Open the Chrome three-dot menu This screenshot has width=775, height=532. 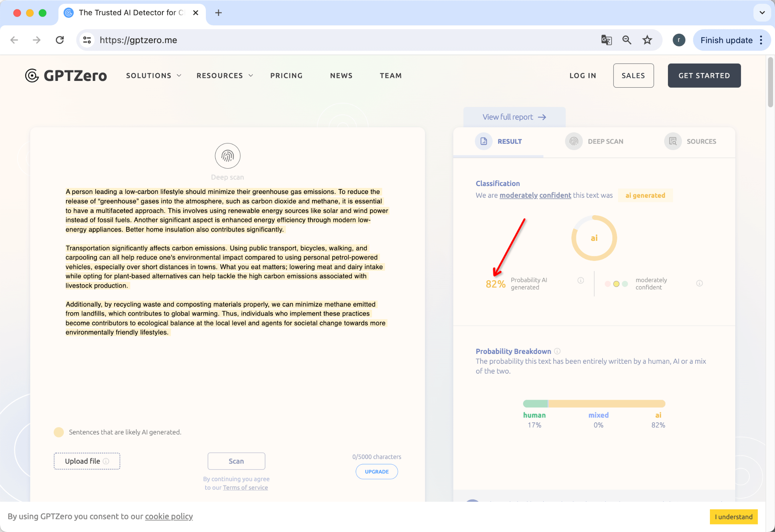tap(761, 40)
